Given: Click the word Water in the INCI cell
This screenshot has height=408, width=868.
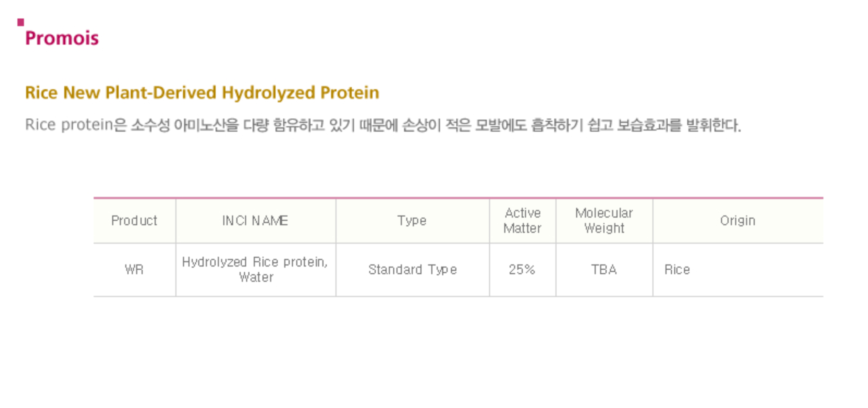Looking at the screenshot, I should click(x=256, y=277).
